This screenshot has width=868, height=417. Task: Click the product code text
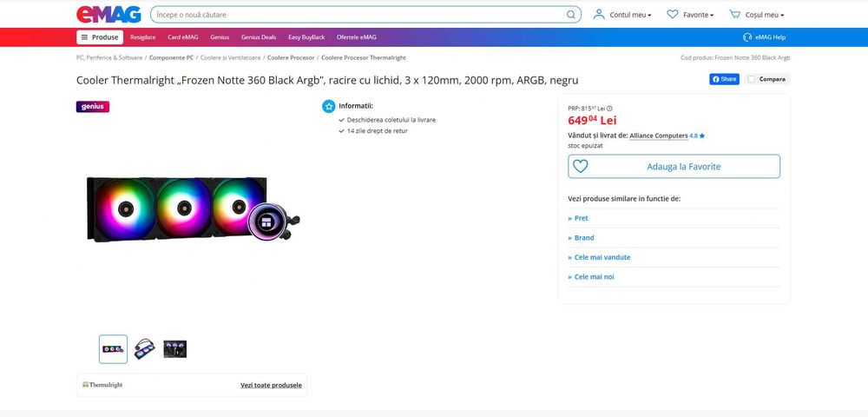tap(735, 57)
